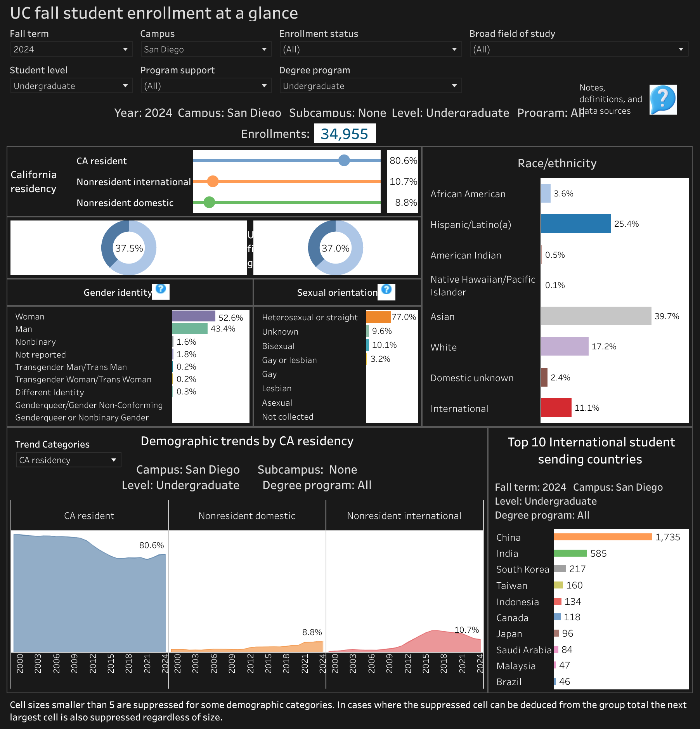
Task: Click the China bar in top countries
Action: tap(603, 537)
